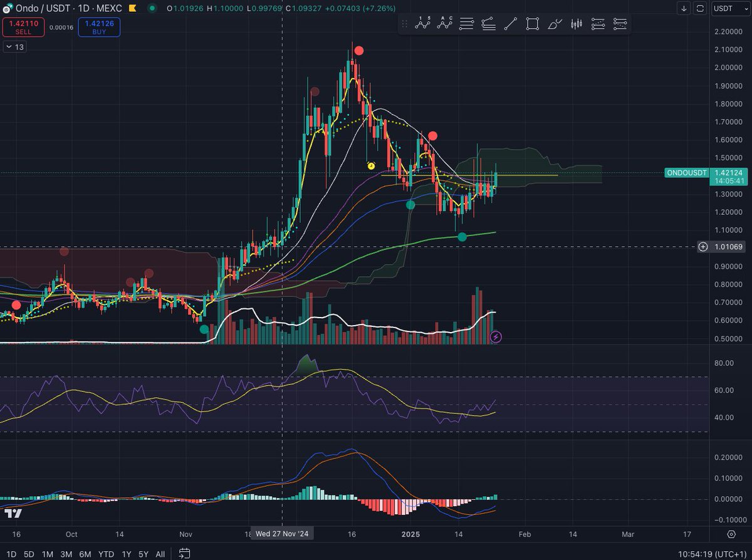Switch to the 6M time range
This screenshot has height=560, width=752.
point(86,554)
